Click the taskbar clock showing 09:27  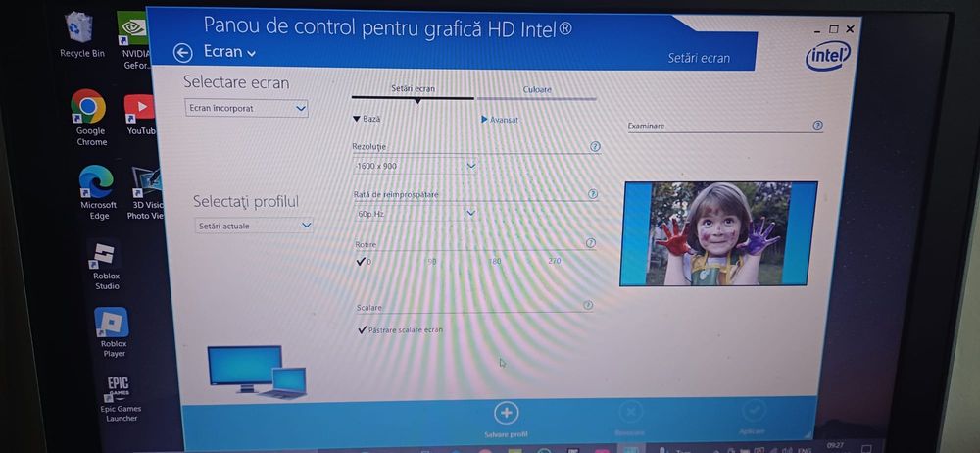[834, 447]
